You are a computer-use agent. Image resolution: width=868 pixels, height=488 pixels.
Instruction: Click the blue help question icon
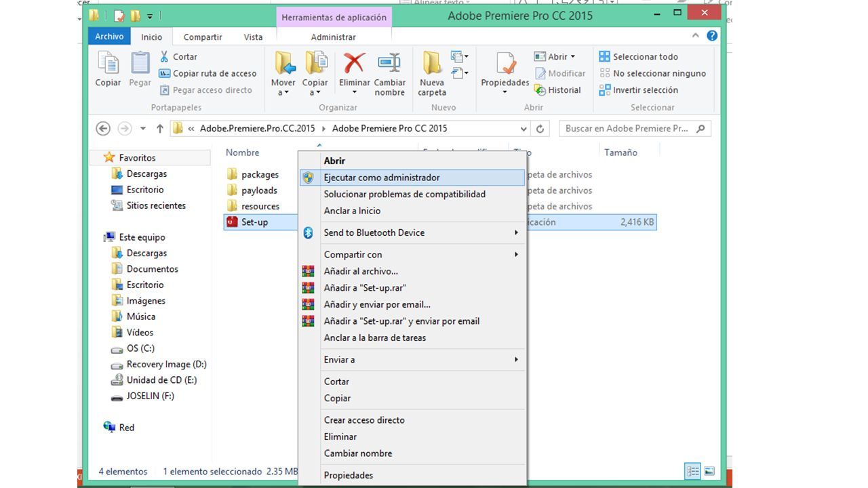pos(712,36)
